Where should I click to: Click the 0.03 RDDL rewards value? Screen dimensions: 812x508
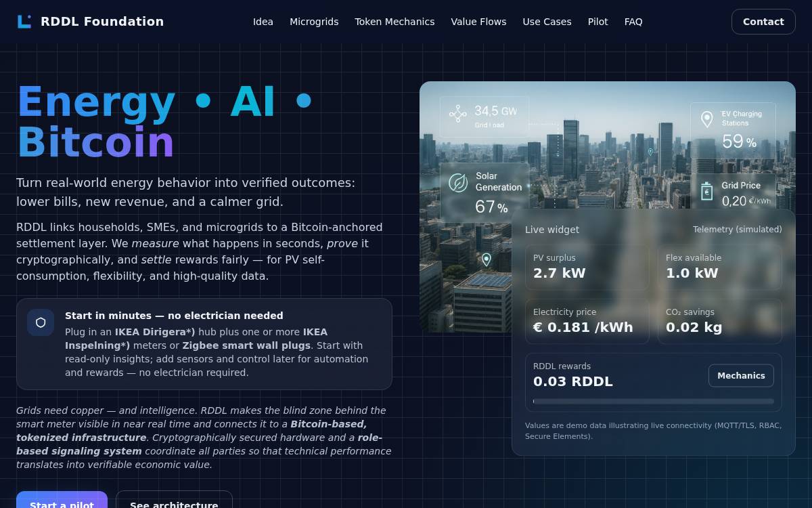click(573, 381)
